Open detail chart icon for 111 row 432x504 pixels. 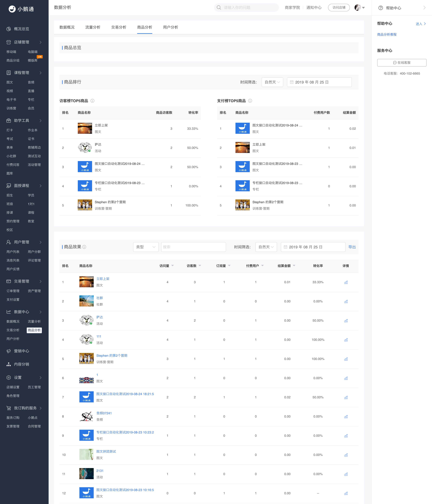(346, 340)
